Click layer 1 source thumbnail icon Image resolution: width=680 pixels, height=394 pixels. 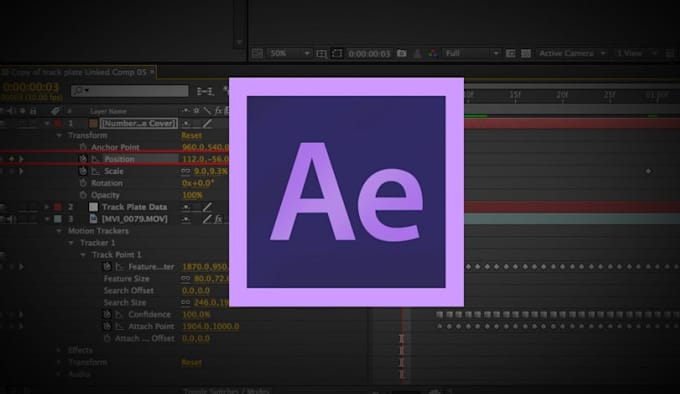tap(93, 124)
